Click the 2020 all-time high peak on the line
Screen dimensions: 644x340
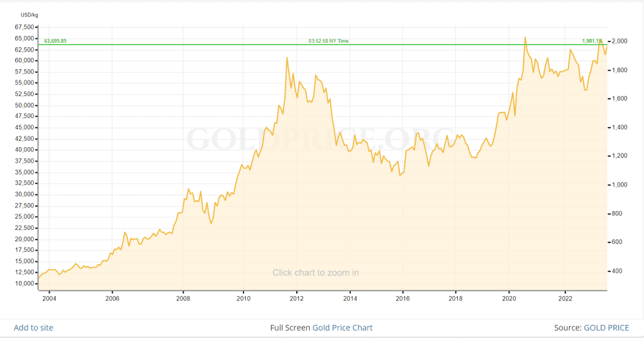point(525,37)
